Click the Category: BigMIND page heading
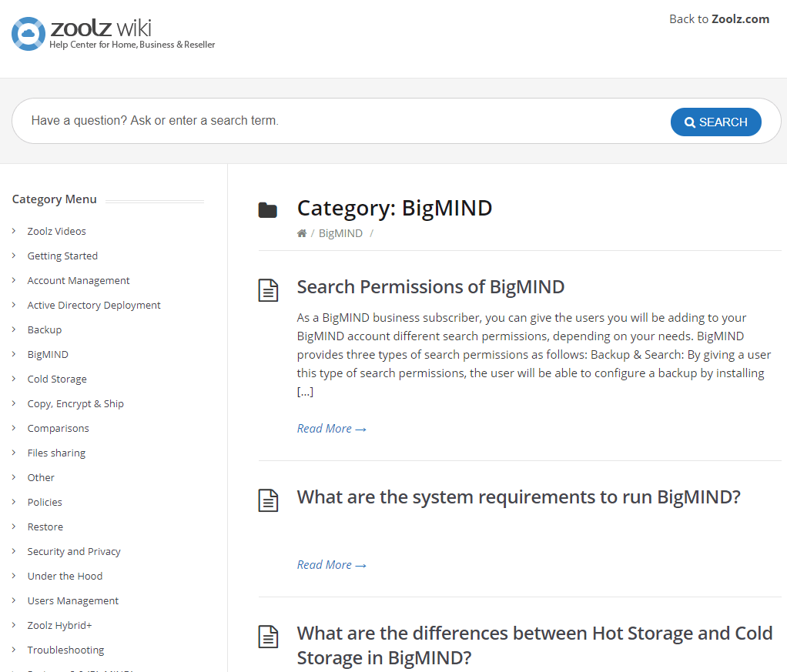 pos(394,209)
